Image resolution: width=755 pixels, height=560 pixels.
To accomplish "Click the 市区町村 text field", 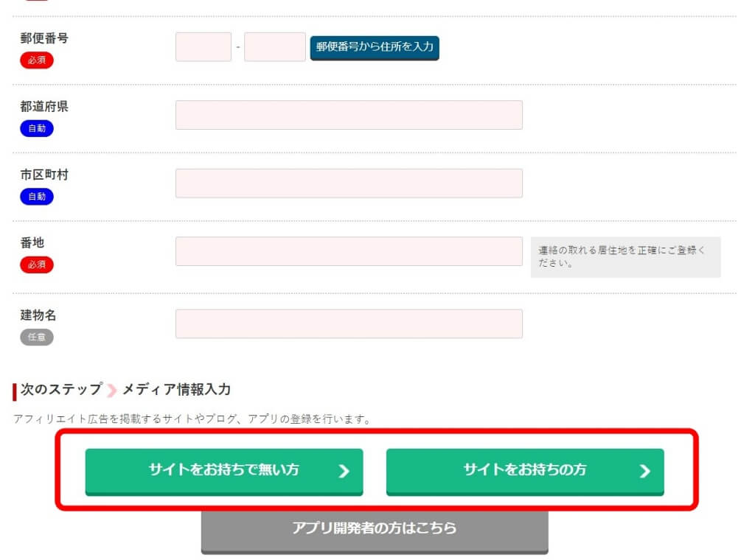I will [349, 183].
